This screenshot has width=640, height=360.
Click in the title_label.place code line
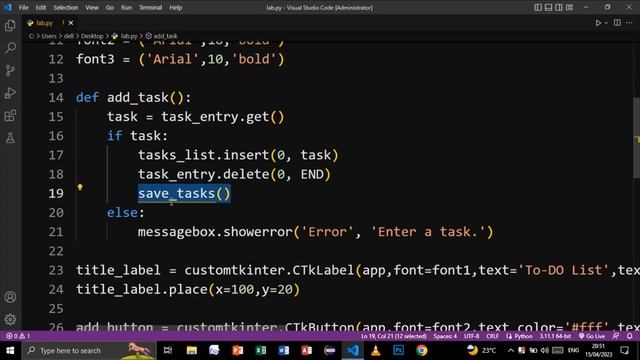[x=188, y=289]
